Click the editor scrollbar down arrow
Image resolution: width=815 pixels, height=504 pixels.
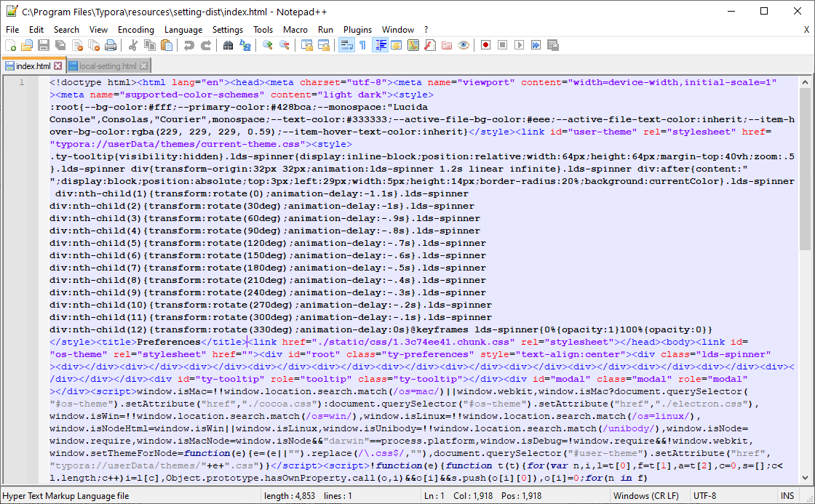coord(805,478)
